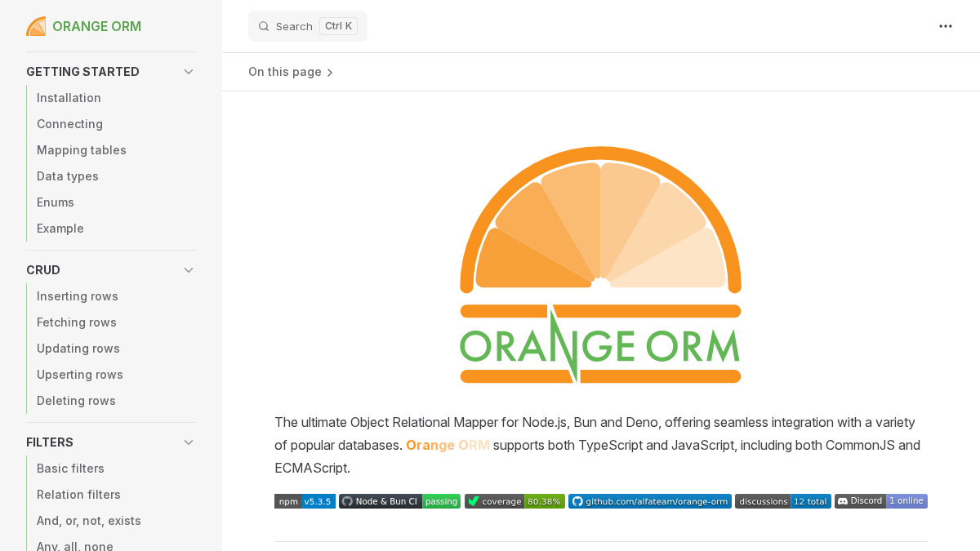Open the Connecting page

click(x=69, y=124)
